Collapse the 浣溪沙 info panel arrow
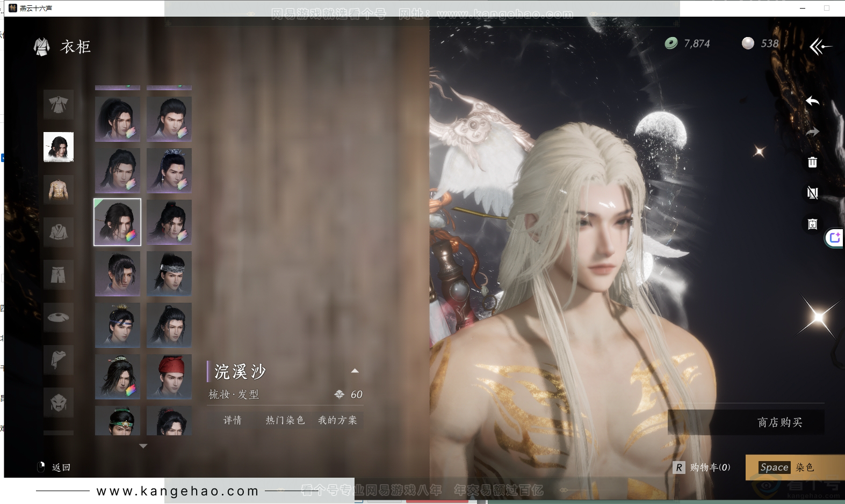The height and width of the screenshot is (504, 845). pyautogui.click(x=355, y=371)
